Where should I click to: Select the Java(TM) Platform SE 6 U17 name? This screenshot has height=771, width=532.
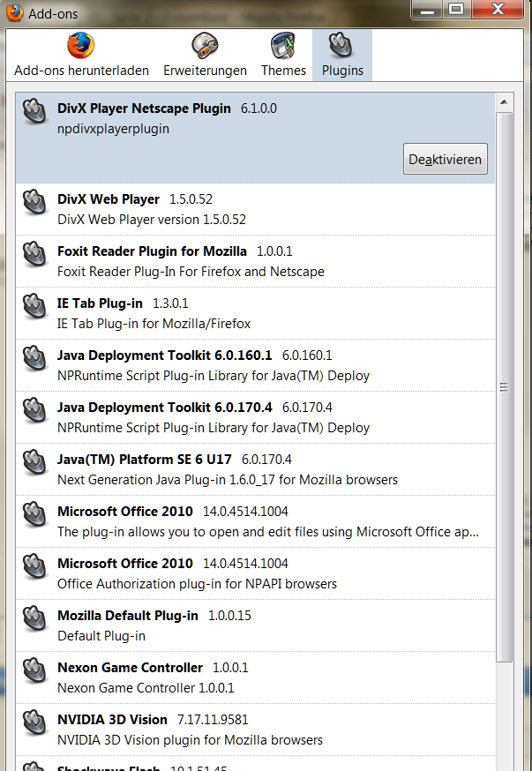[145, 460]
